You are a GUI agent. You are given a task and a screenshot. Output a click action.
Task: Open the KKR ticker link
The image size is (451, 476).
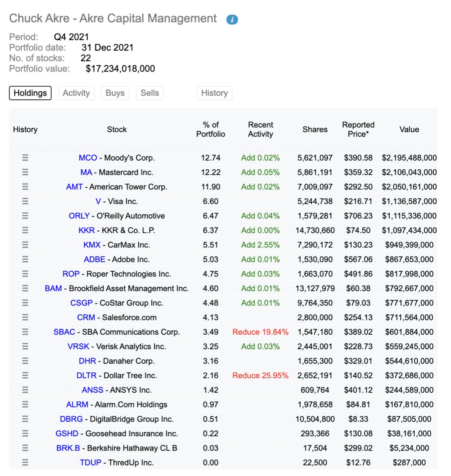click(87, 230)
